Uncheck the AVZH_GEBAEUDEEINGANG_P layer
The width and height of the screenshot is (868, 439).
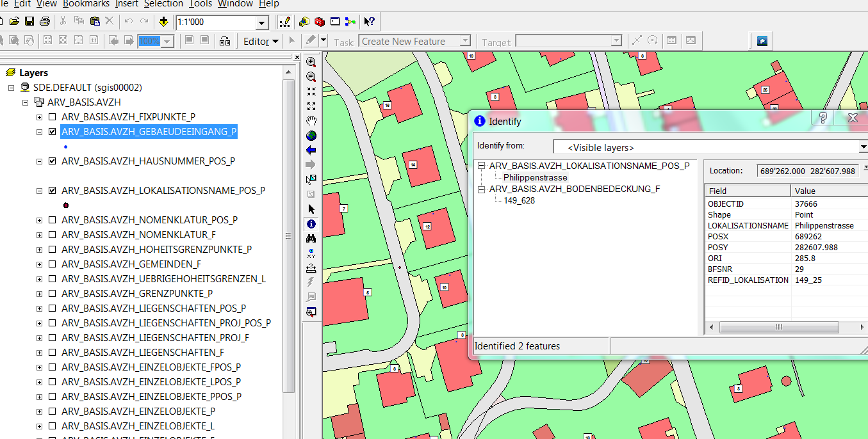pyautogui.click(x=53, y=132)
